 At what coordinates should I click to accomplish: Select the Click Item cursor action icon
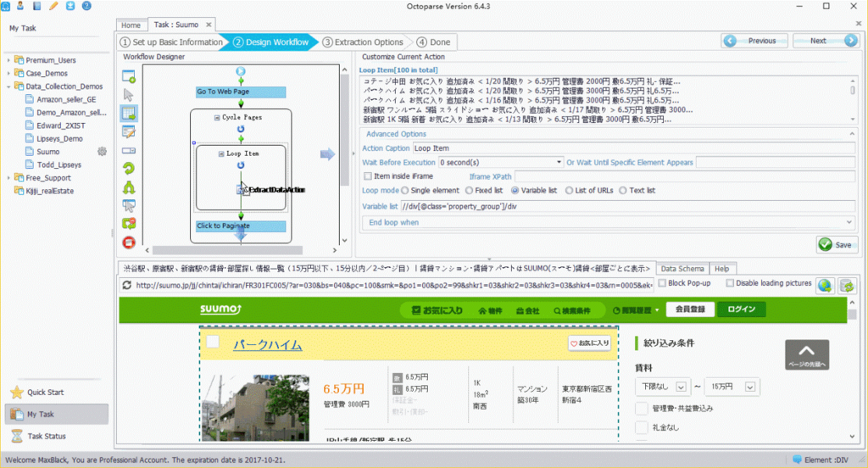129,95
